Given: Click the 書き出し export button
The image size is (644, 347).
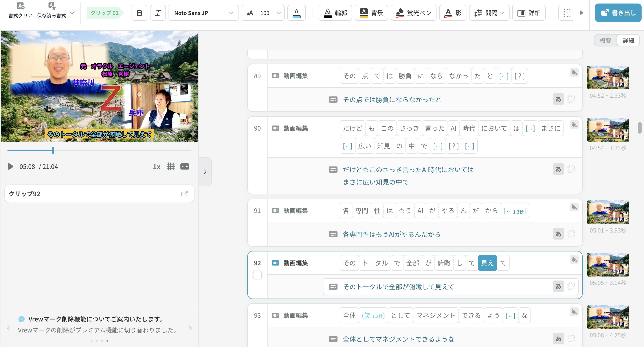Looking at the screenshot, I should point(618,13).
